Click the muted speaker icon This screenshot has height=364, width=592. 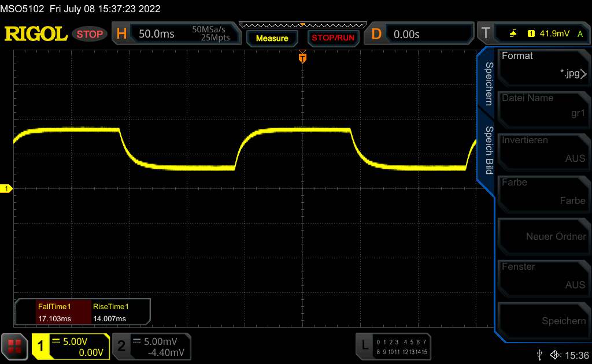[555, 354]
